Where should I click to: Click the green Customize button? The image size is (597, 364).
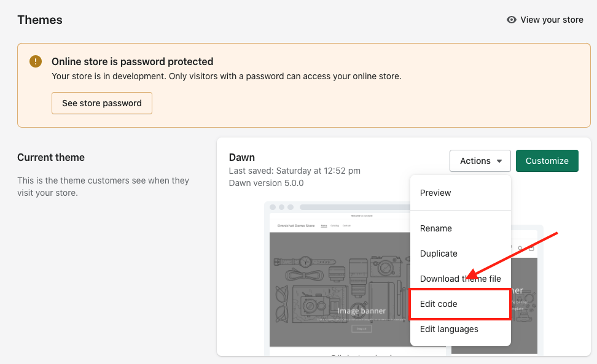(x=547, y=161)
